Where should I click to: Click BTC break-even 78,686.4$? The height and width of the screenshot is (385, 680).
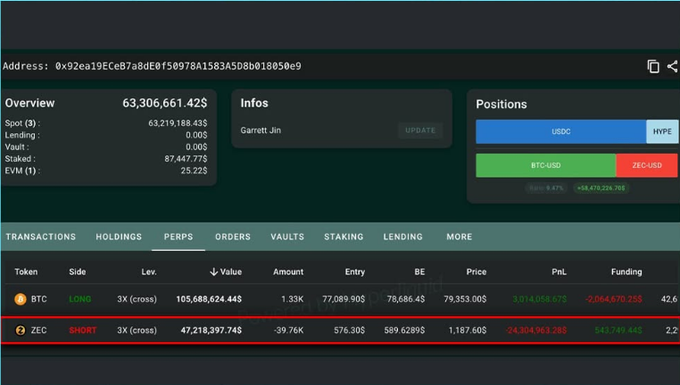click(406, 299)
